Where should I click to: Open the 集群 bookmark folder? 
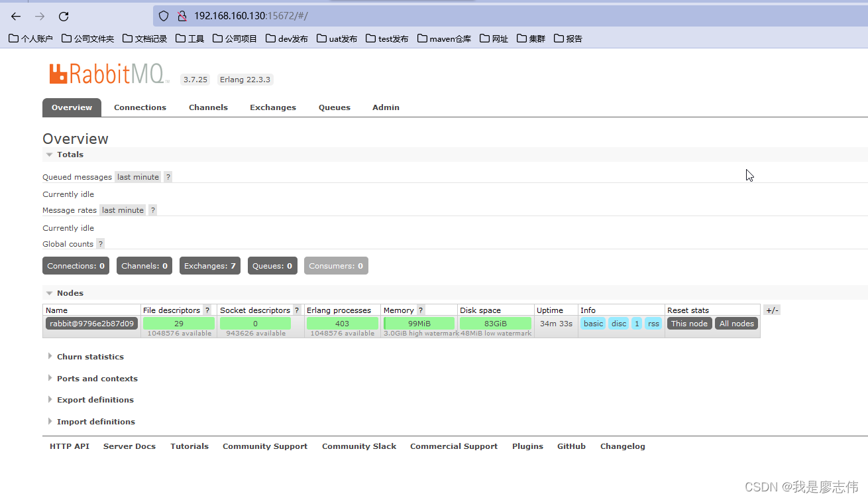click(531, 38)
